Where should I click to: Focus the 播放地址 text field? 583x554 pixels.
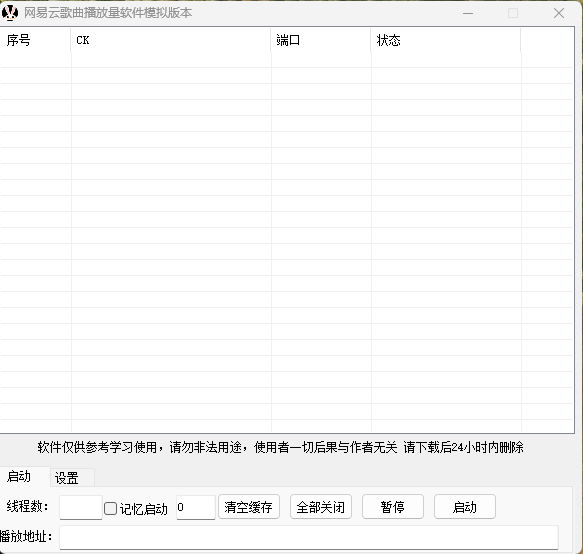[309, 537]
